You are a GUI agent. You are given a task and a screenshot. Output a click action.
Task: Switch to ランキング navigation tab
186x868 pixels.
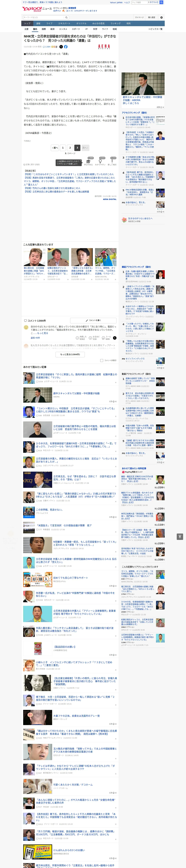pyautogui.click(x=115, y=23)
